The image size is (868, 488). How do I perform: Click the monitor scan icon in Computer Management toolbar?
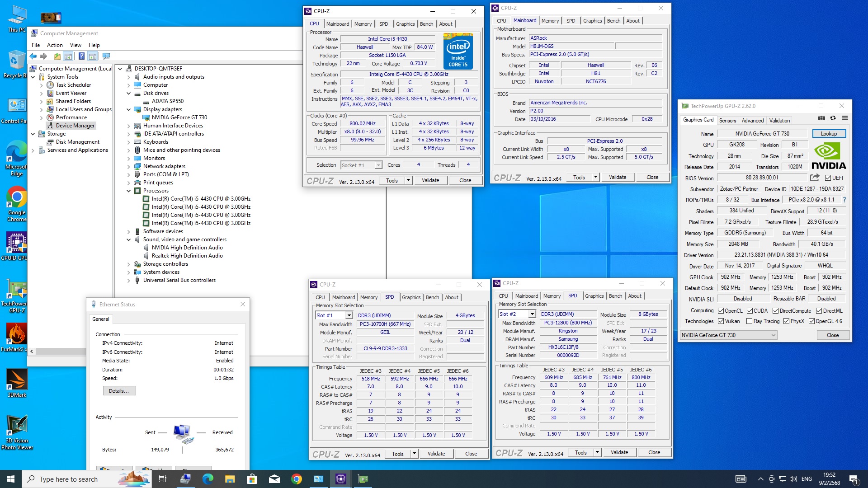(106, 56)
